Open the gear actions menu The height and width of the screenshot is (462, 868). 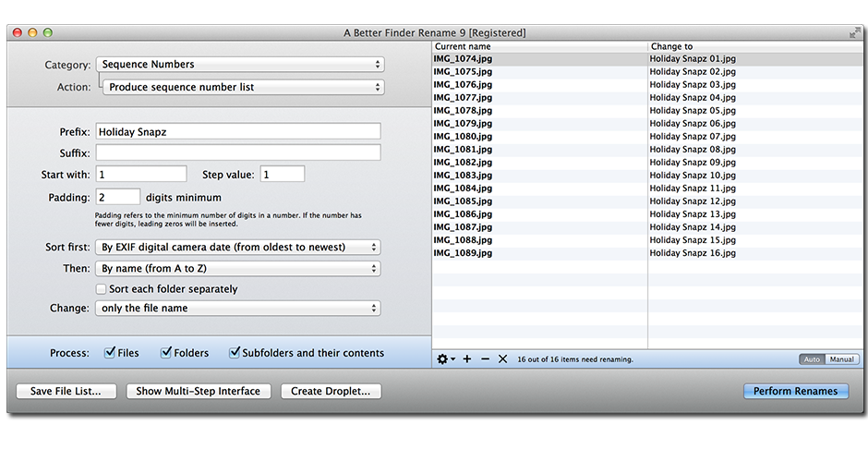coord(446,359)
